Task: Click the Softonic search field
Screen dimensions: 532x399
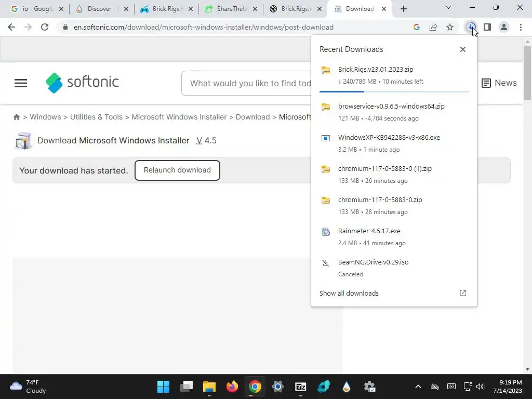Action: pos(246,83)
